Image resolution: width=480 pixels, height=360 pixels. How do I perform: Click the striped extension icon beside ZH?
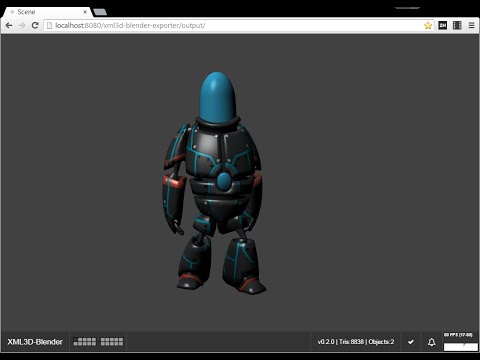457,25
